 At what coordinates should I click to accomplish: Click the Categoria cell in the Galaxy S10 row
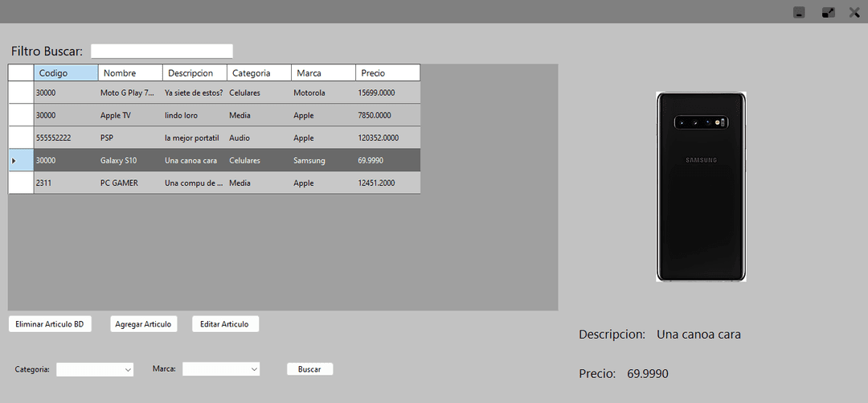[259, 160]
